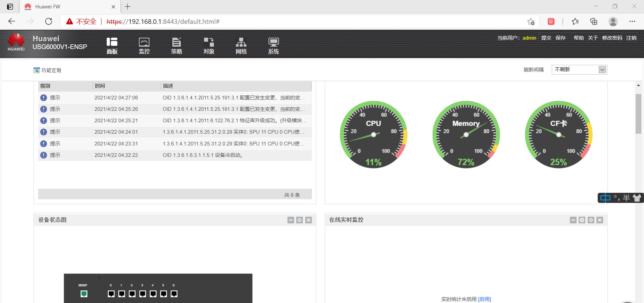Close the 在线实时监控 panel

pos(600,220)
